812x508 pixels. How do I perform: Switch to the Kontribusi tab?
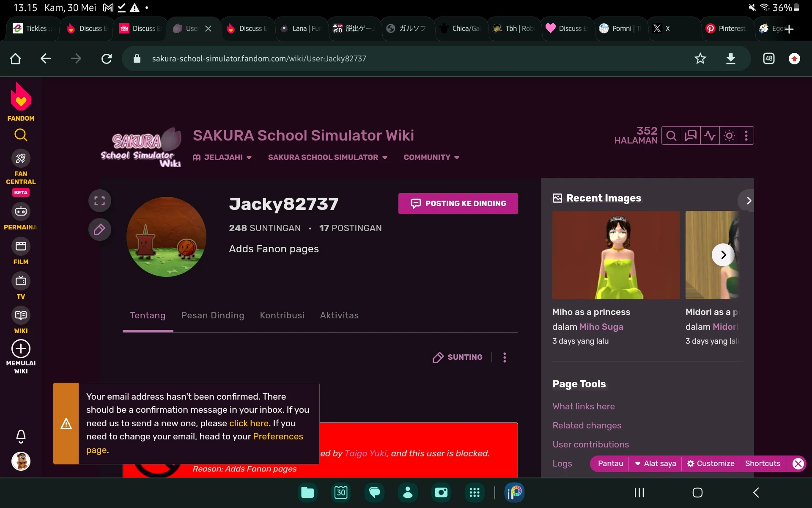pos(282,315)
